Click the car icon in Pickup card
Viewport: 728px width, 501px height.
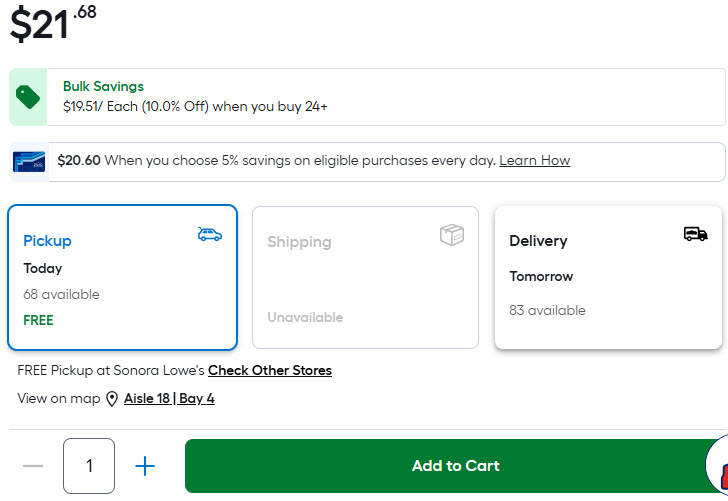[210, 235]
